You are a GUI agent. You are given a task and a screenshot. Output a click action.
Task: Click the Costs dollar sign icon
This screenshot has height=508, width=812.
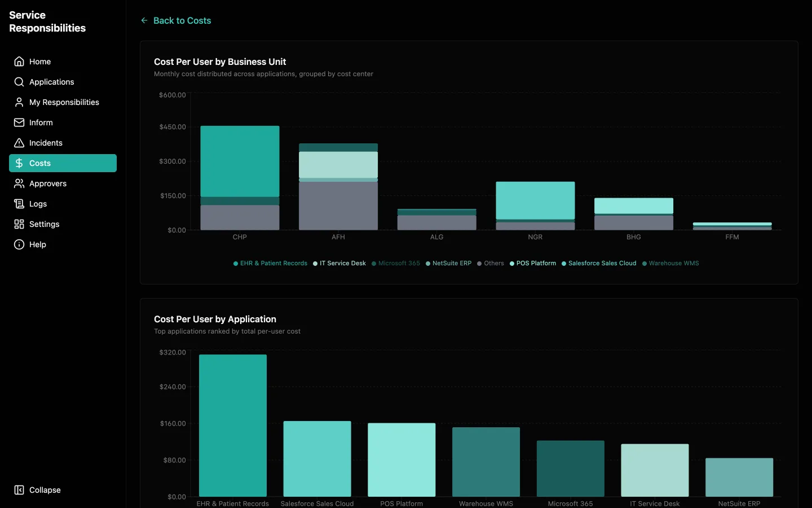pos(19,163)
